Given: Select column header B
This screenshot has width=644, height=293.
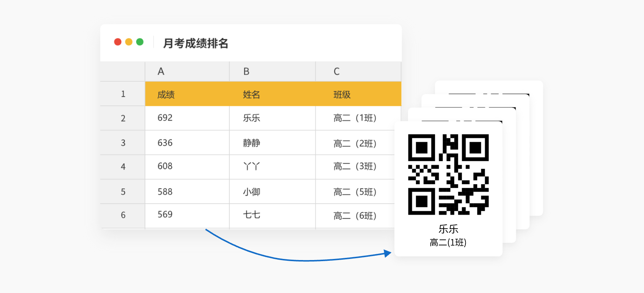Looking at the screenshot, I should [273, 71].
